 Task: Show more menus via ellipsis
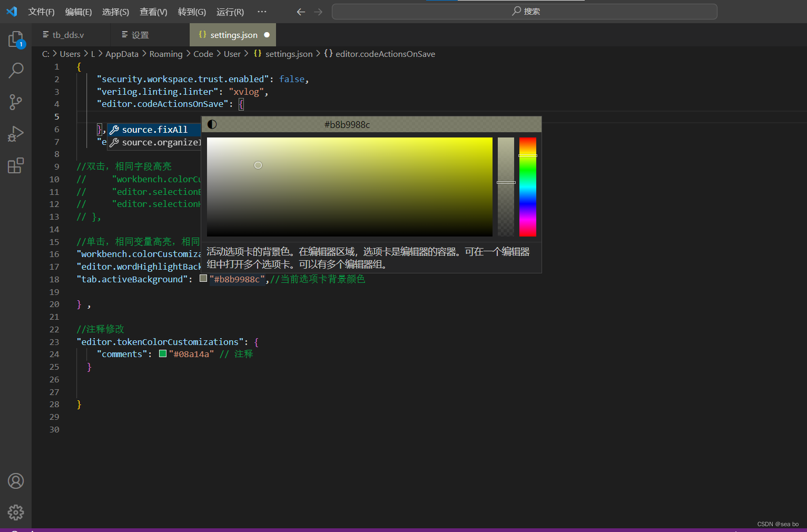[262, 12]
